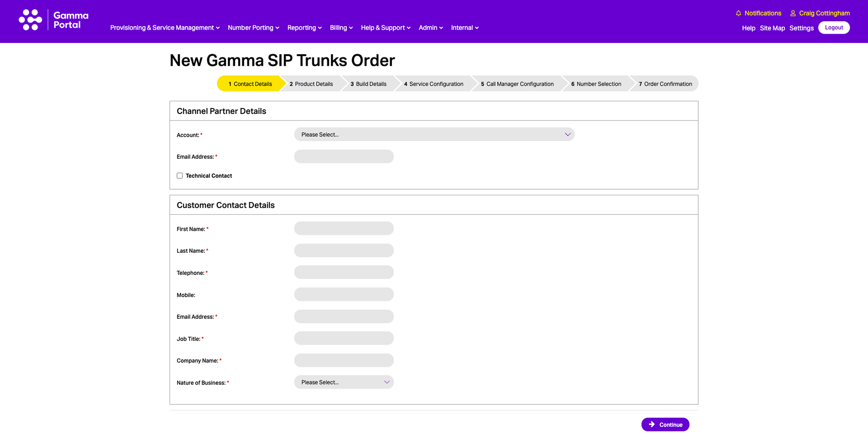Click the Gamma Portal logo

click(x=53, y=20)
